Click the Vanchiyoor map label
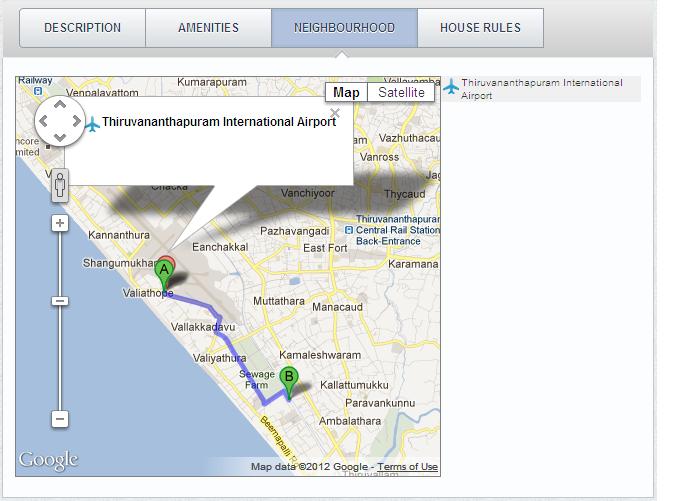The image size is (696, 501). pos(308,193)
